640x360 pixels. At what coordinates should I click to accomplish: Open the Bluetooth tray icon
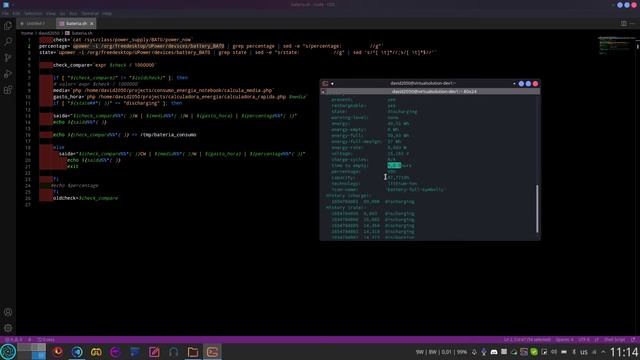[574, 352]
